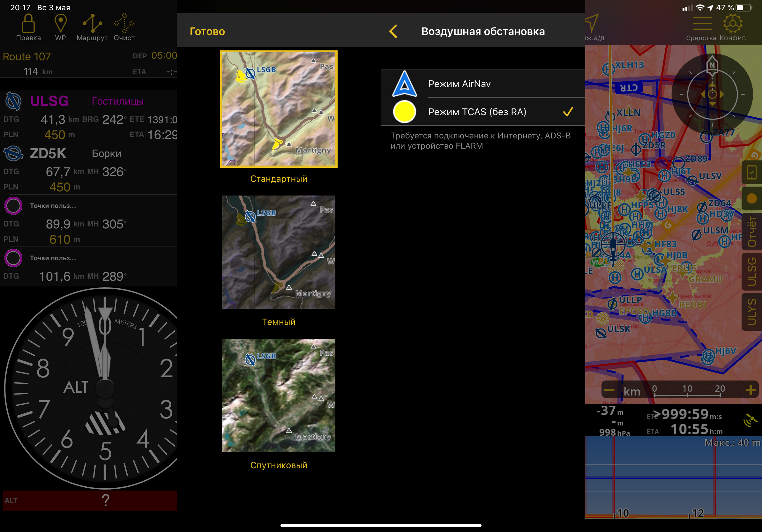The width and height of the screenshot is (762, 532).
Task: Open the ULYS side tab
Action: click(752, 312)
